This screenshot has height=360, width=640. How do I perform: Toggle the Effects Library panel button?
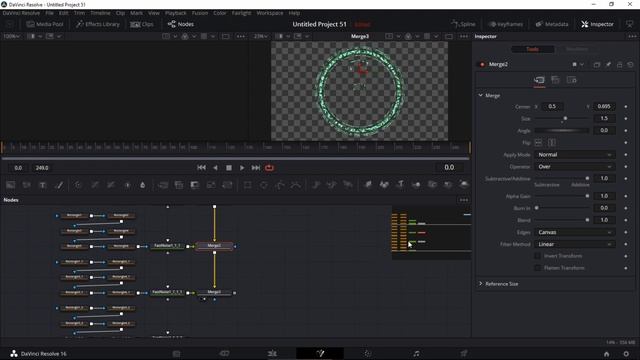pos(98,24)
